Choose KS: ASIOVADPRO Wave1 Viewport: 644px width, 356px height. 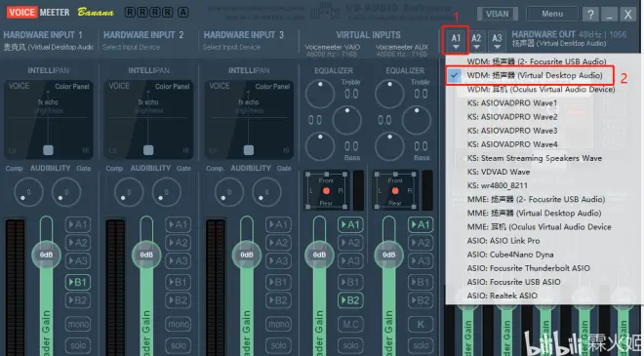[x=511, y=103]
